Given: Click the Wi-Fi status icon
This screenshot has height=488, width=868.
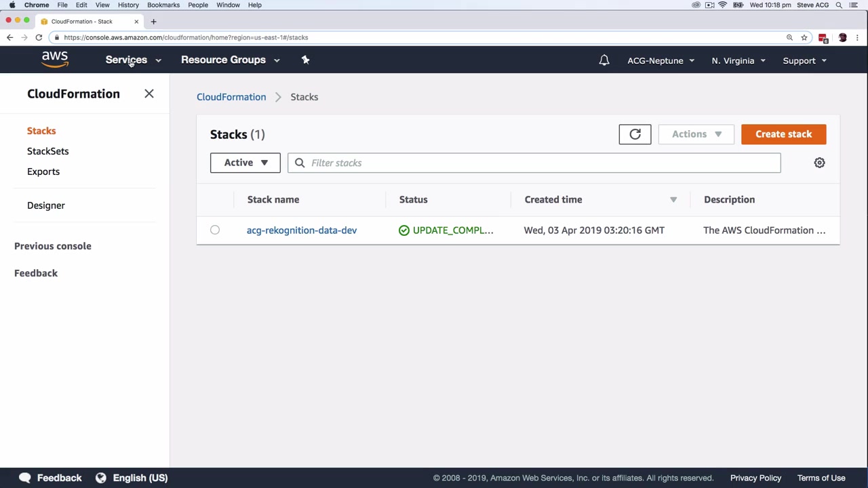Looking at the screenshot, I should pyautogui.click(x=723, y=5).
